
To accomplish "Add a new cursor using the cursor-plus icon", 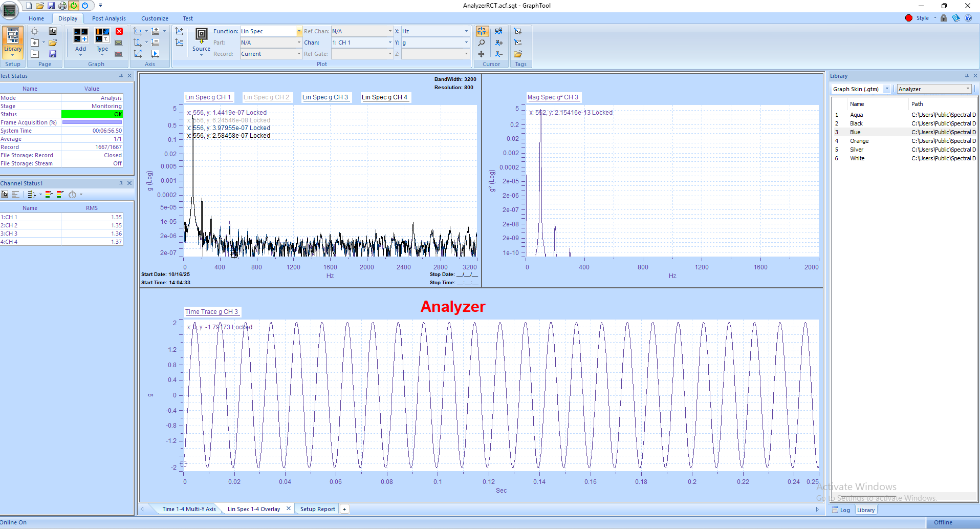I will (498, 43).
